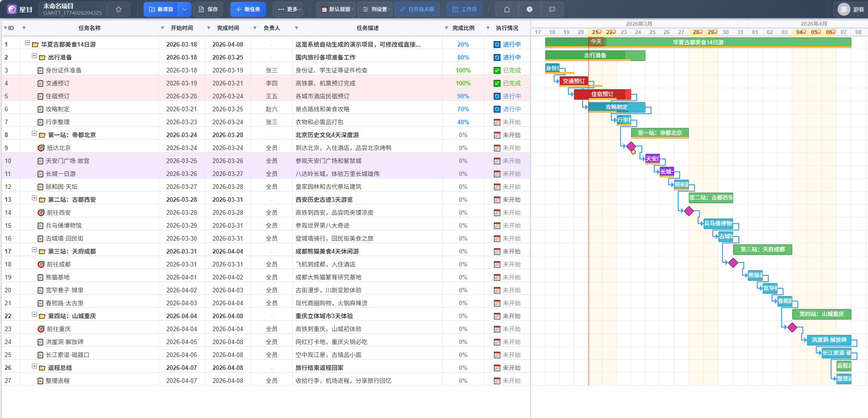Collapse the 第一站：帝都北京 group

click(33, 134)
